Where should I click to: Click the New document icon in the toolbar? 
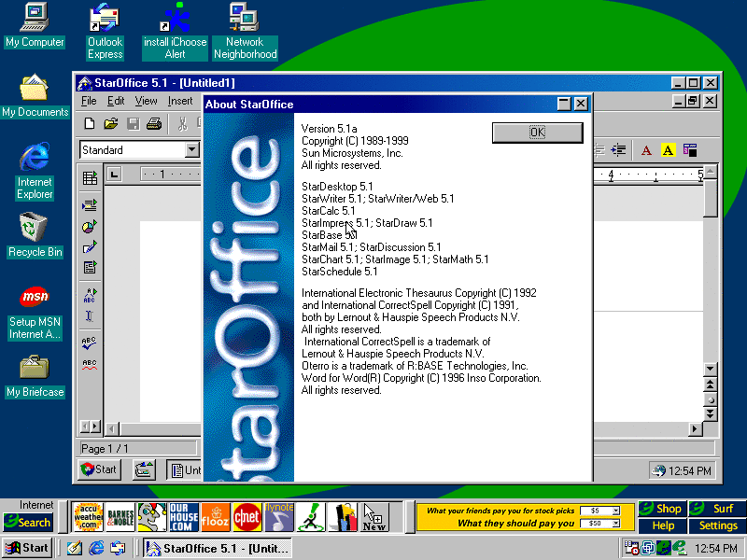[x=90, y=123]
